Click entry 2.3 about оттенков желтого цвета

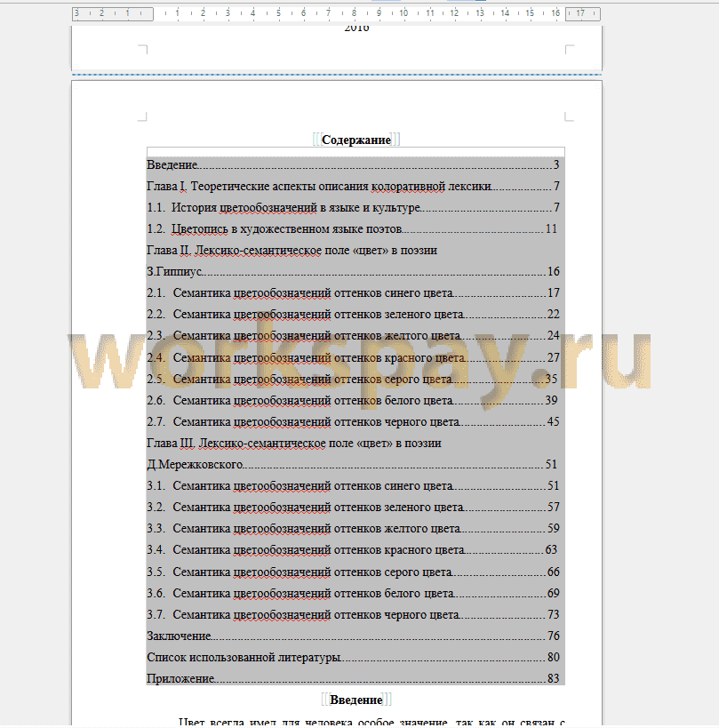[353, 336]
